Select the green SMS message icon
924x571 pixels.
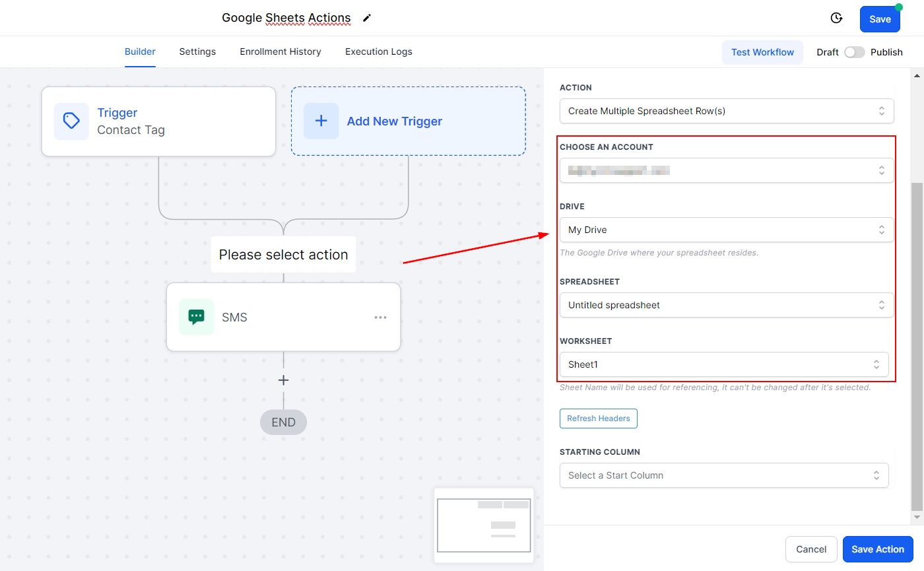[196, 317]
